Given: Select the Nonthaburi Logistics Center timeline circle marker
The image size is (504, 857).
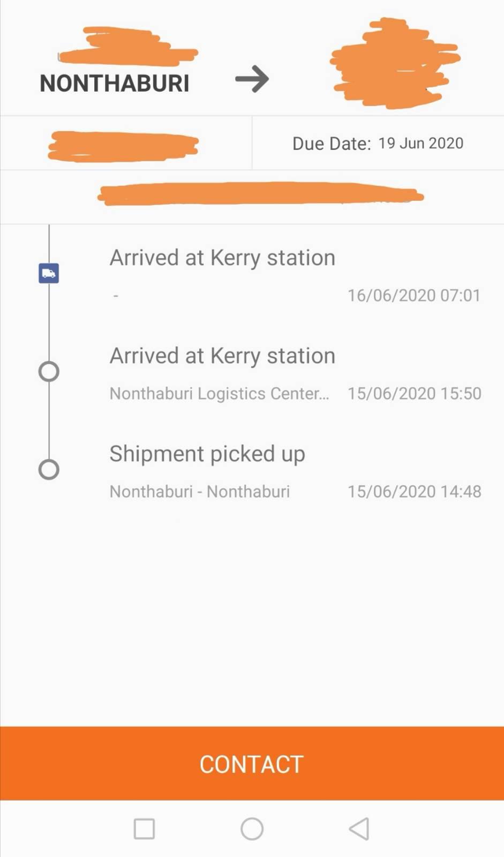Looking at the screenshot, I should click(x=49, y=371).
